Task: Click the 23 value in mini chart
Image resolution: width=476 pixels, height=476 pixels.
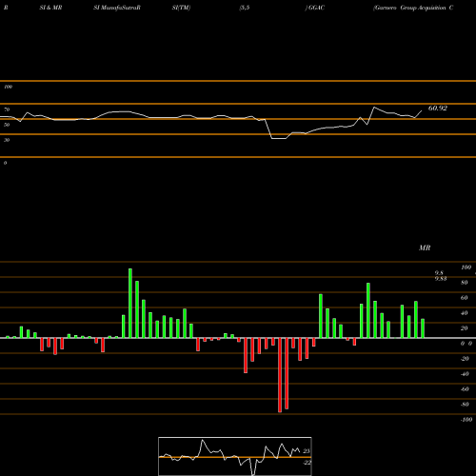Action: [x=307, y=451]
